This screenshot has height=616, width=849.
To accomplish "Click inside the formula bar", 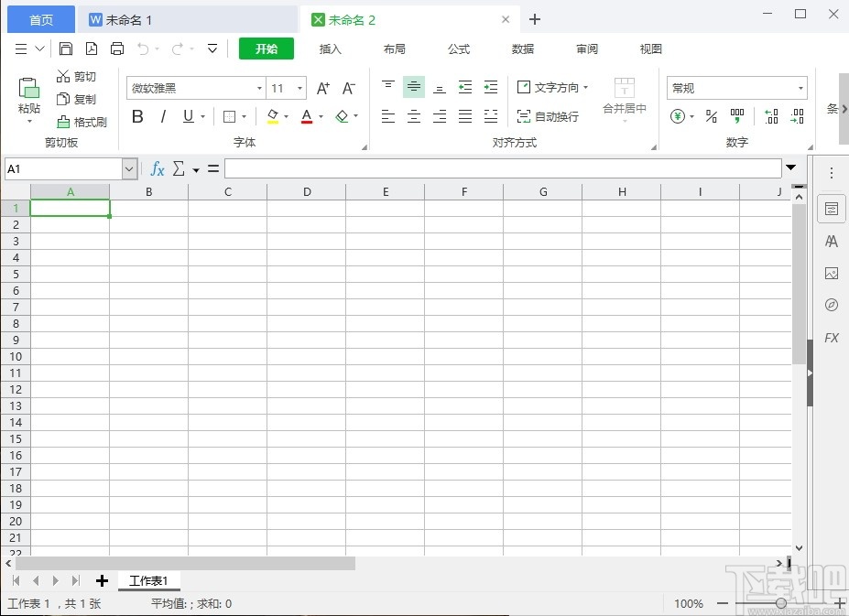I will pos(504,168).
